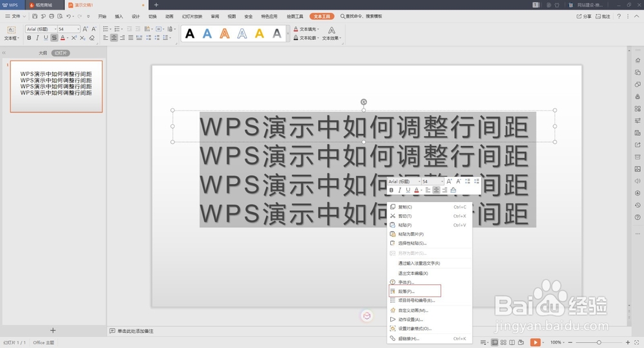Click the orange outlined A text style preset

click(x=225, y=33)
